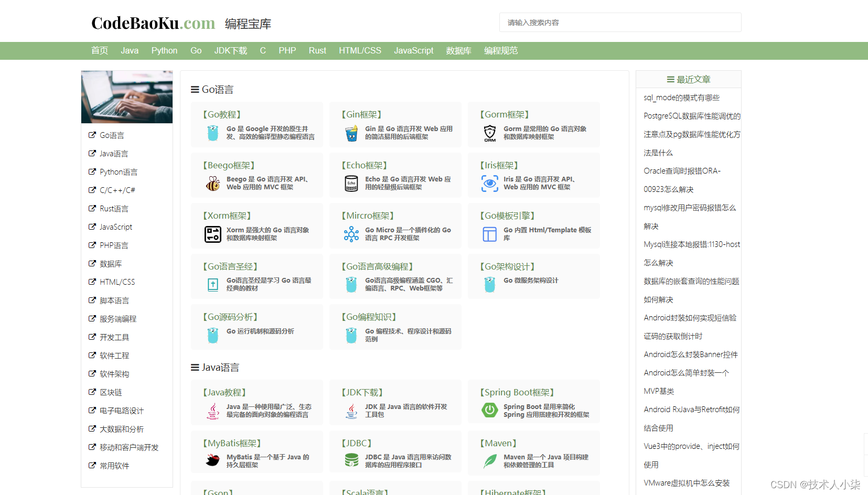This screenshot has height=495, width=868.
Task: Select 数据库 in the navigation bar
Action: (x=459, y=51)
